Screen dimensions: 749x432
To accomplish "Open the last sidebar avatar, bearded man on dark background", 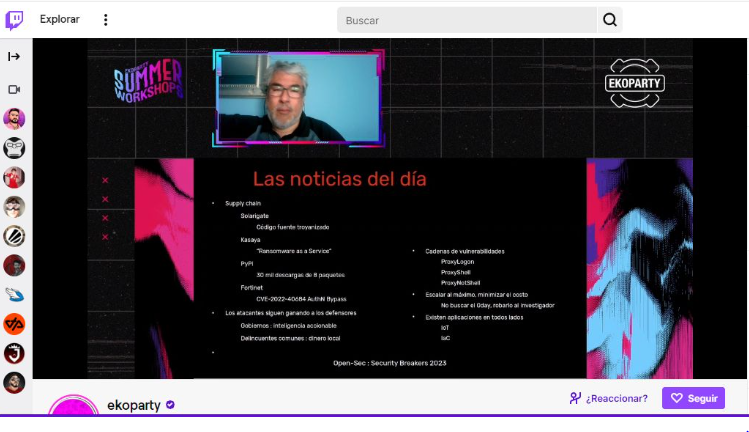I will tap(14, 383).
